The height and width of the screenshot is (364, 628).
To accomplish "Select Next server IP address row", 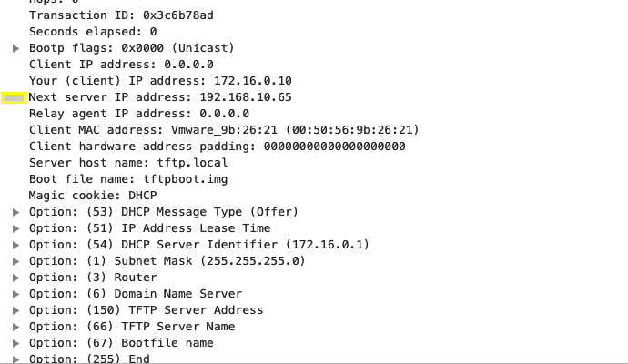I will point(160,97).
